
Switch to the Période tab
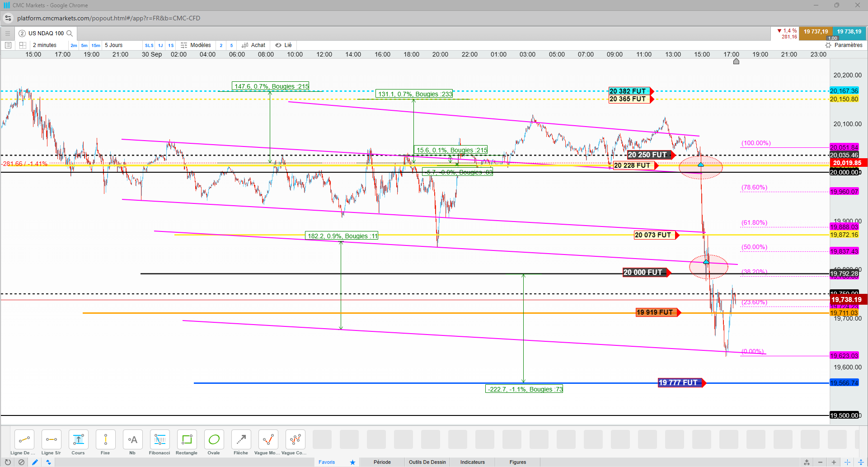pos(382,462)
